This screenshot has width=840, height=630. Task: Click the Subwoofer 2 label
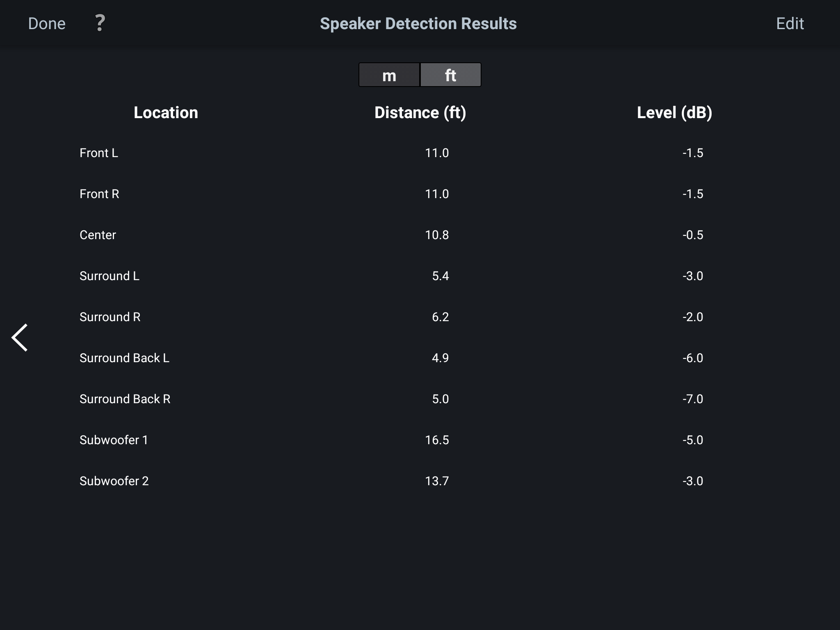[x=114, y=481]
